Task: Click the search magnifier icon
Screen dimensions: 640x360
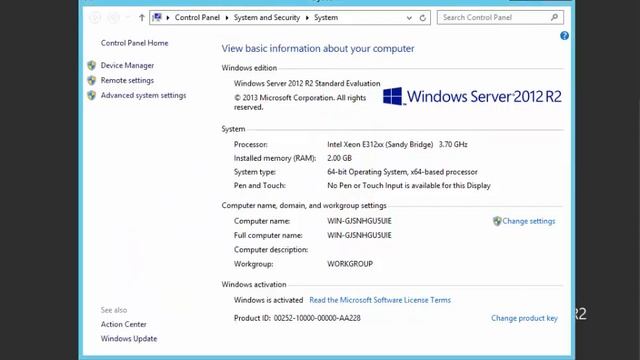Action: [554, 17]
